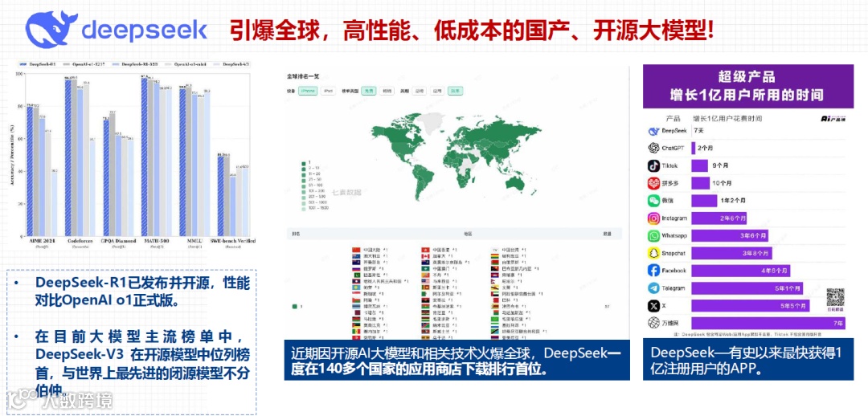Click the MMLU axis label
The width and height of the screenshot is (868, 416).
[x=194, y=241]
